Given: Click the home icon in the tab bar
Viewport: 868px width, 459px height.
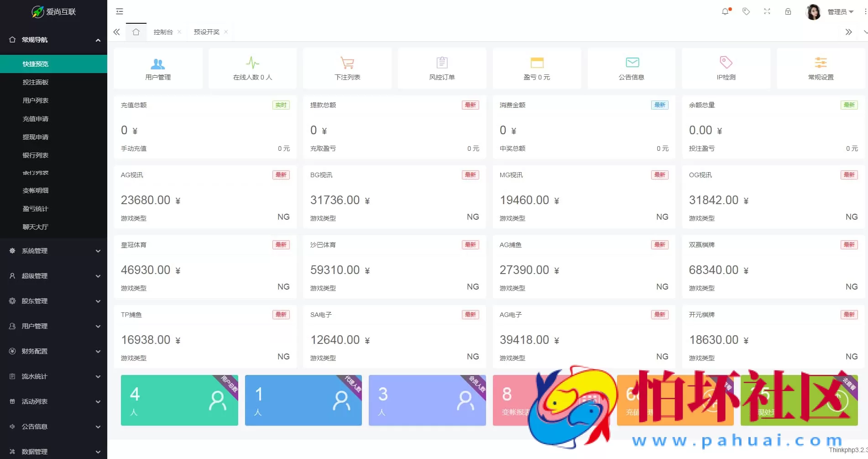Looking at the screenshot, I should click(x=136, y=32).
